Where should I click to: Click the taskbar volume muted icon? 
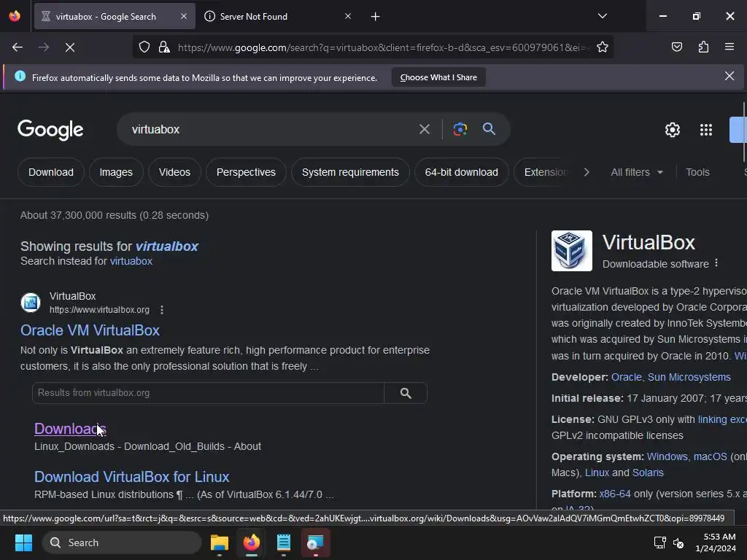(678, 542)
